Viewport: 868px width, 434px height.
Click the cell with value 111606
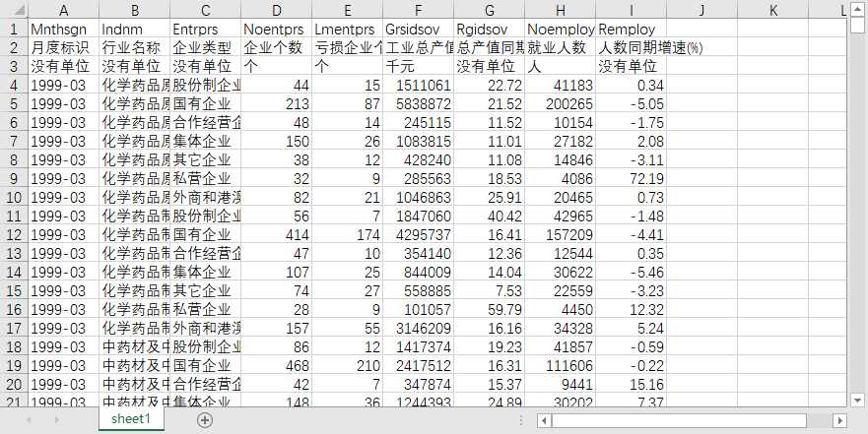point(561,365)
